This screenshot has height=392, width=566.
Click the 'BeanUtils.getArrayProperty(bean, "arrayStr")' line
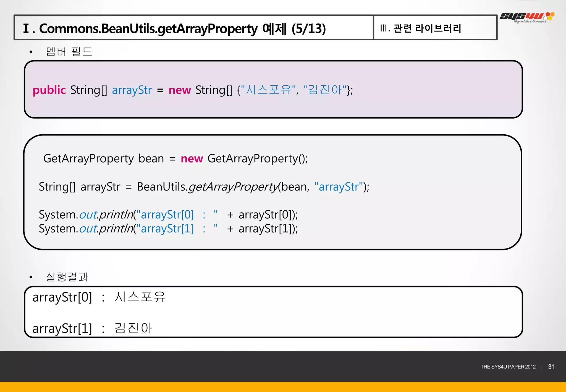(x=204, y=187)
